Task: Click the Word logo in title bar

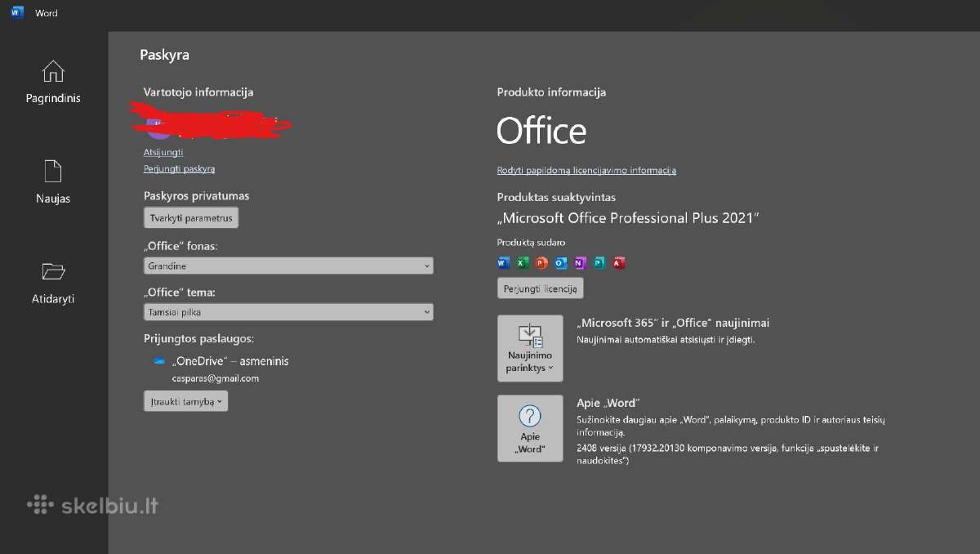Action: coord(17,13)
